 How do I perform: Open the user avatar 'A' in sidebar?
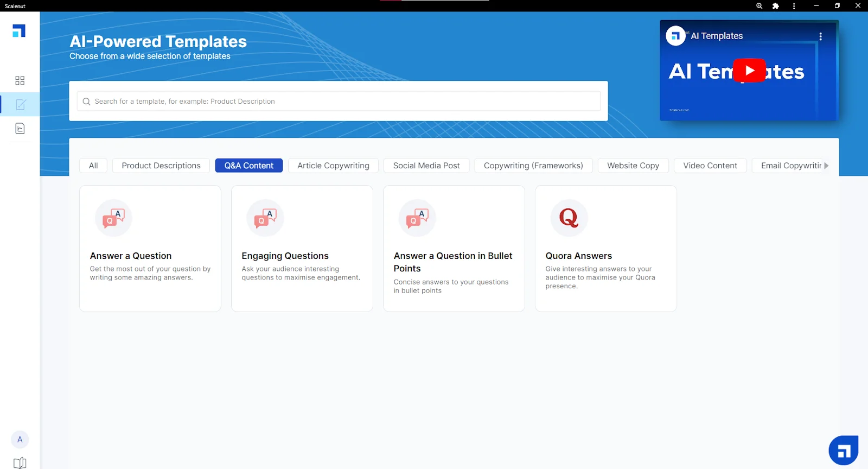click(20, 440)
